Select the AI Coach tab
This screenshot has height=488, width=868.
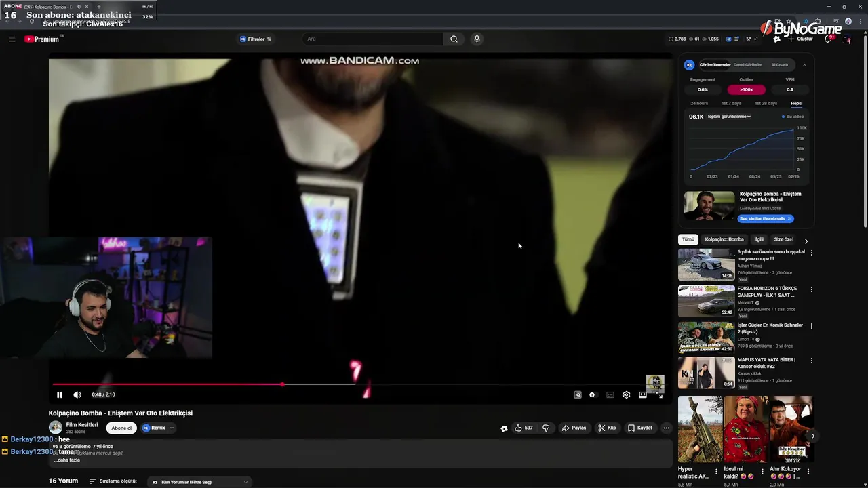point(780,65)
